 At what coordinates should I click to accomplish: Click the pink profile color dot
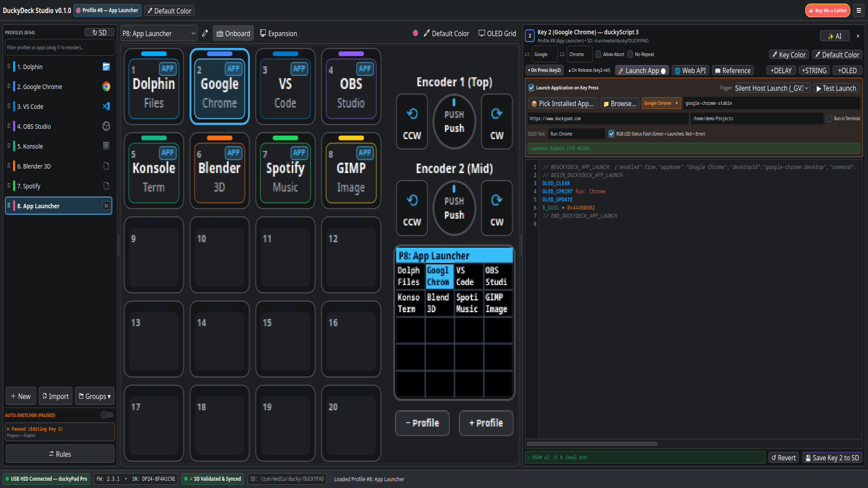tap(415, 33)
